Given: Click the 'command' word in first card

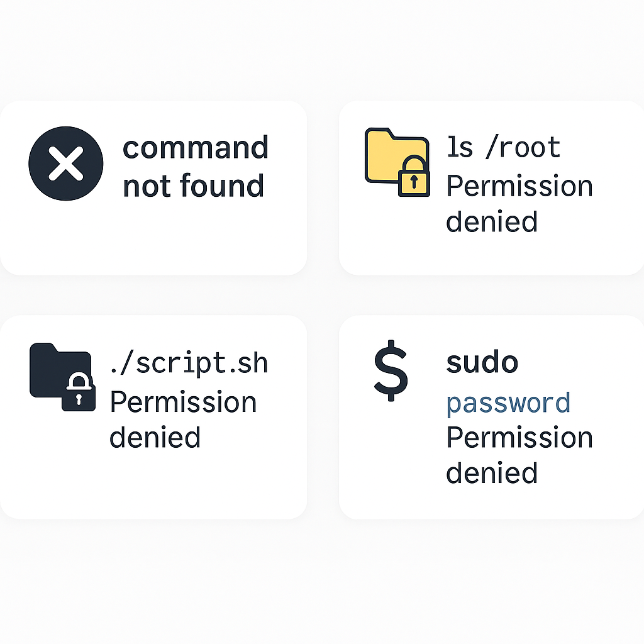Looking at the screenshot, I should pos(196,147).
